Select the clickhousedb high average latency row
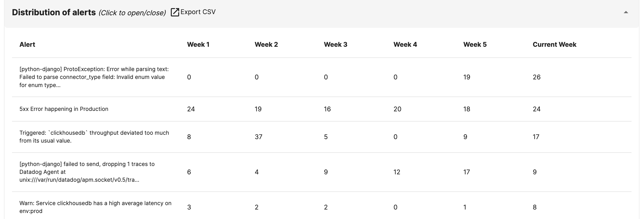The width and height of the screenshot is (644, 219). [95, 207]
